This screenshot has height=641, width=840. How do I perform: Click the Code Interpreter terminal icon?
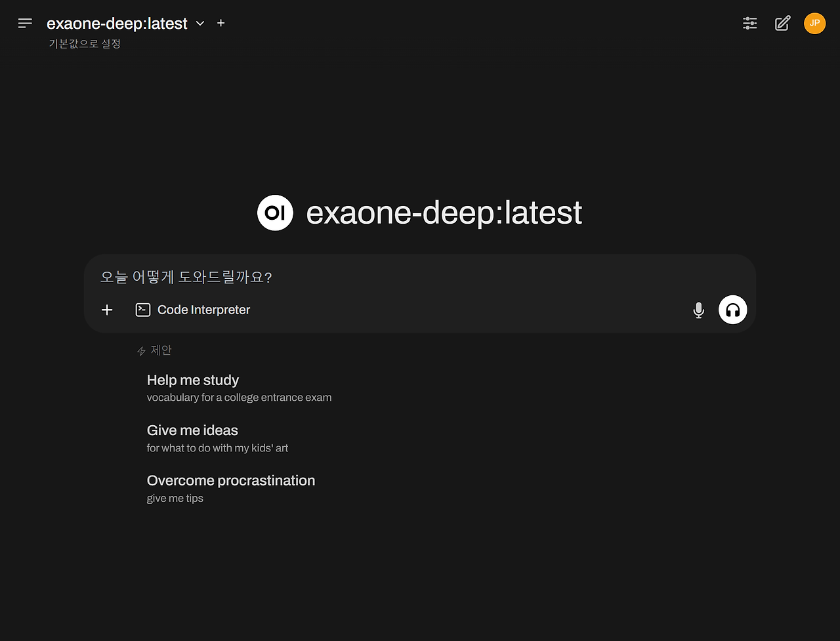click(143, 309)
